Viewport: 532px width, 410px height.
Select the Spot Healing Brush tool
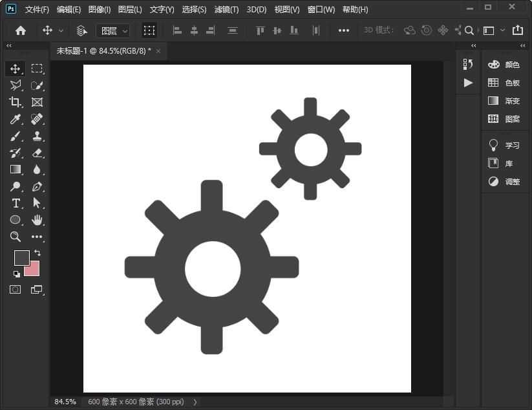pyautogui.click(x=37, y=119)
